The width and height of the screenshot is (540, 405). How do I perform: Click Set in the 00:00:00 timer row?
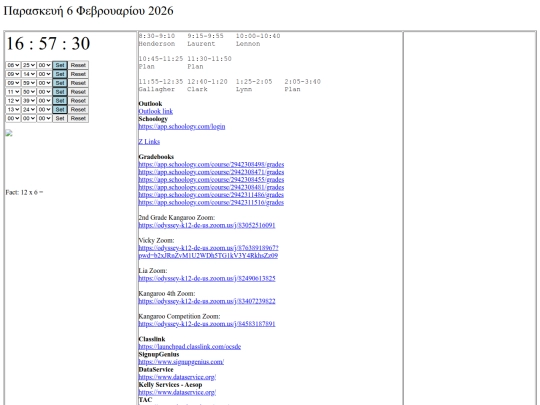click(x=60, y=118)
